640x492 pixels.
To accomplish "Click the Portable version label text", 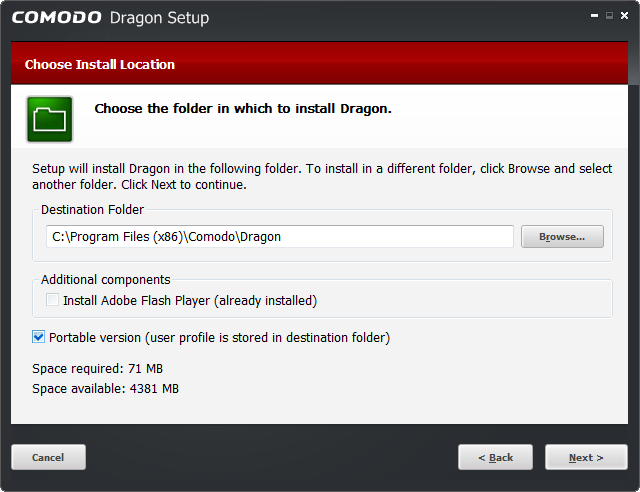I will (220, 338).
